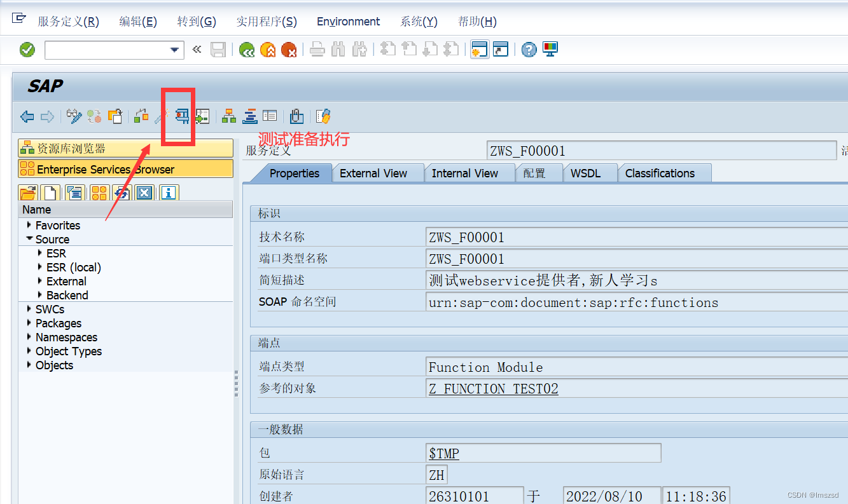Expand the Packages tree node
Viewport: 848px width, 504px height.
tap(29, 323)
